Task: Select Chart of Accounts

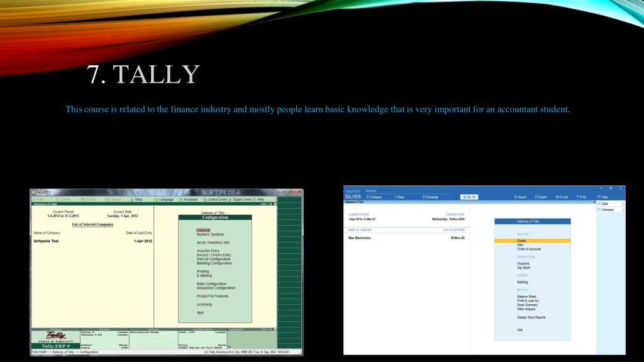Action: (529, 249)
